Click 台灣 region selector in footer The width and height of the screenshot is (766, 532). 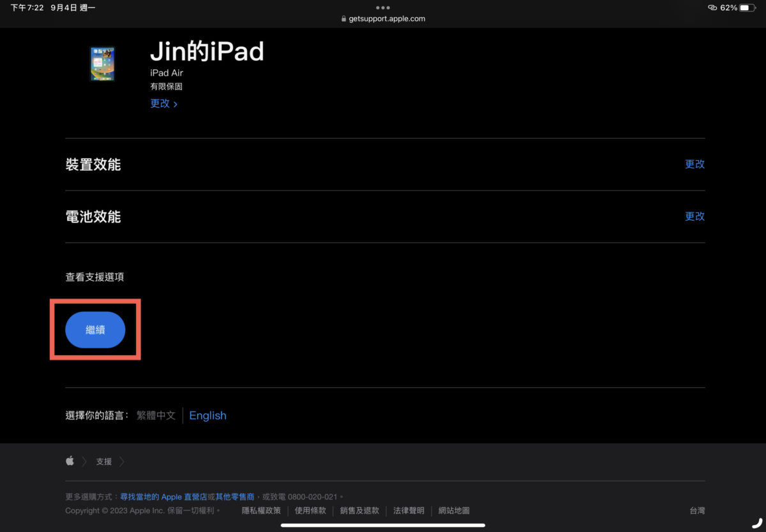coord(697,510)
